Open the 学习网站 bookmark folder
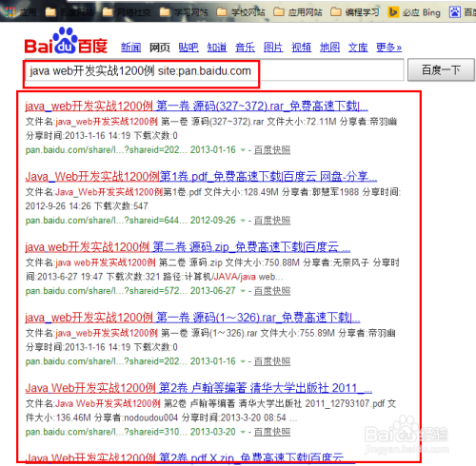476x466 pixels. 184,12
